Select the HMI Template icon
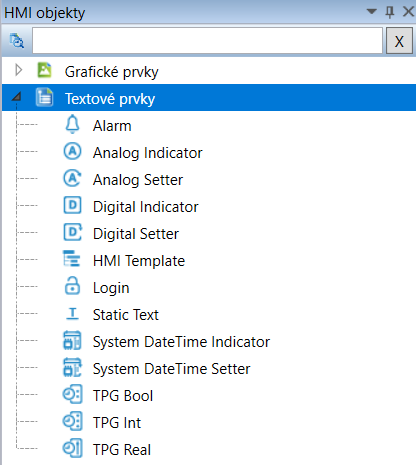Viewport: 416px width, 465px height. pos(72,259)
